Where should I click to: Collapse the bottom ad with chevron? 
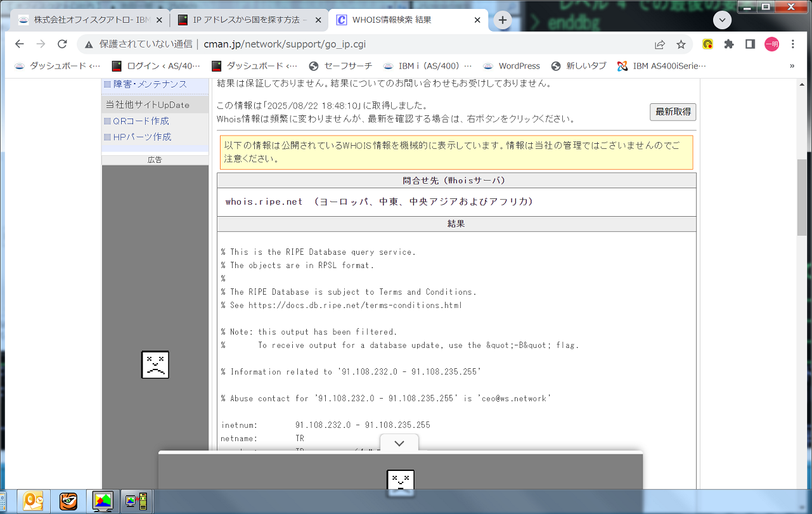point(399,444)
